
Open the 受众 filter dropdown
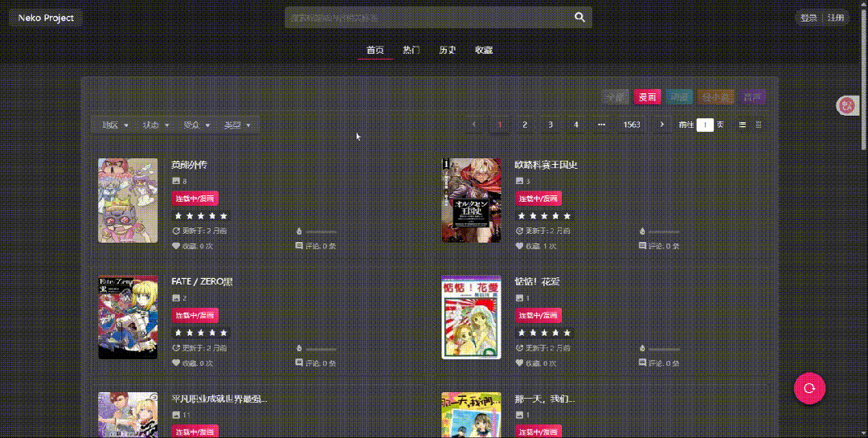197,125
